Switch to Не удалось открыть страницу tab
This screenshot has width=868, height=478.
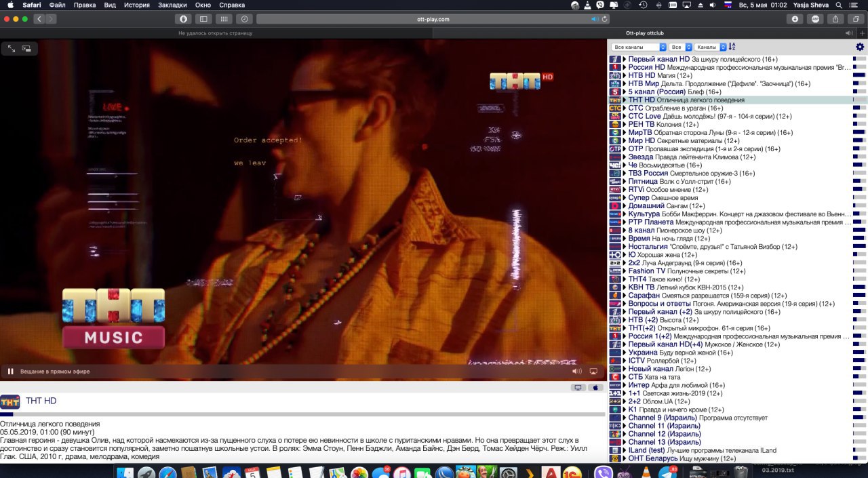(216, 33)
